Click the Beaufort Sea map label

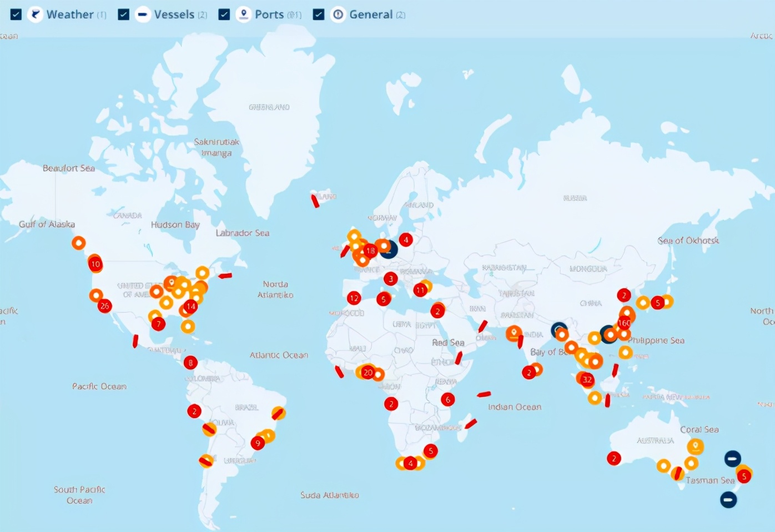(69, 168)
